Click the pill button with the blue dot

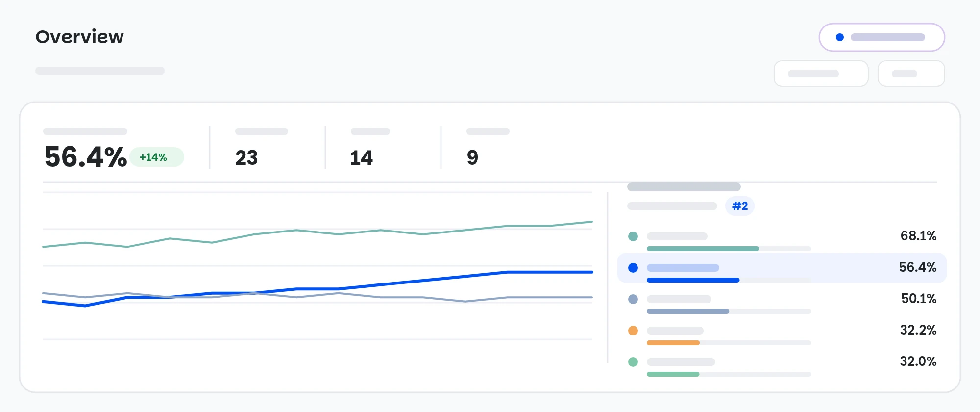pos(882,37)
